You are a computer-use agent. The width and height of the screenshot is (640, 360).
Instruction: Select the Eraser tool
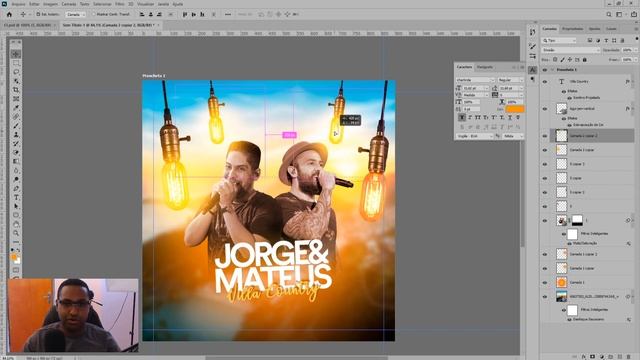(16, 153)
